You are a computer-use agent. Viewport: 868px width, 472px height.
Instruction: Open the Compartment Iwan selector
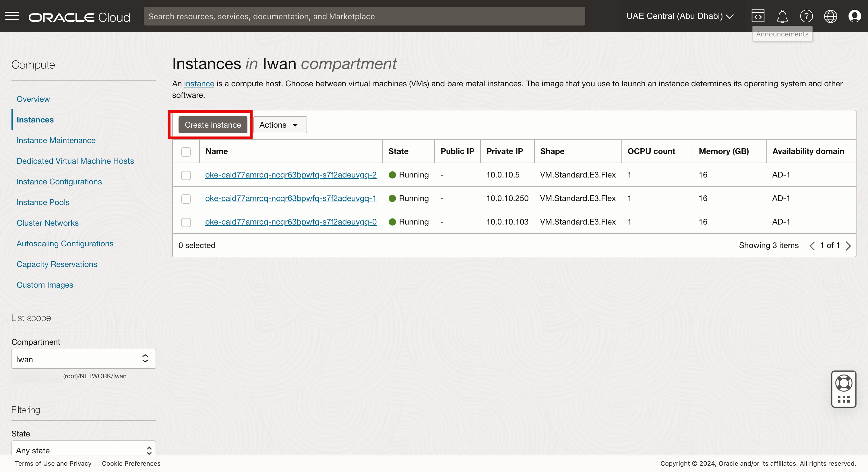(84, 359)
